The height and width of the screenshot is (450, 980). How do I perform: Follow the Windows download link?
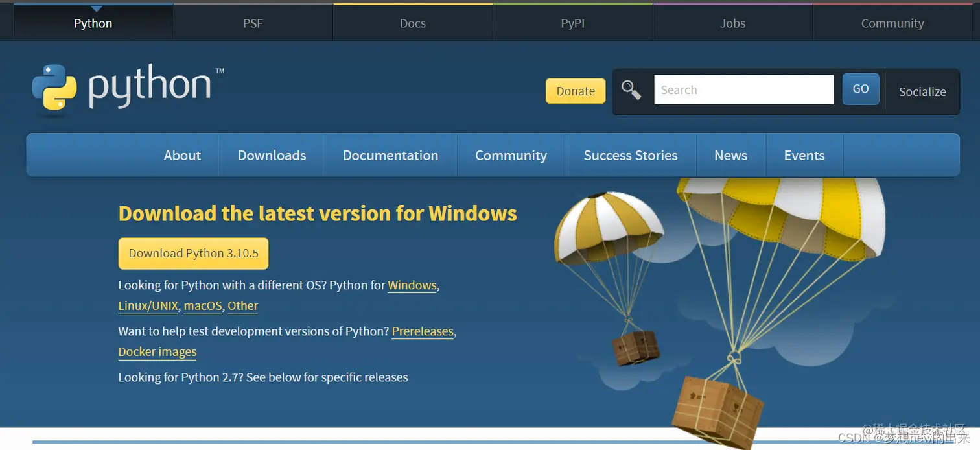point(412,285)
